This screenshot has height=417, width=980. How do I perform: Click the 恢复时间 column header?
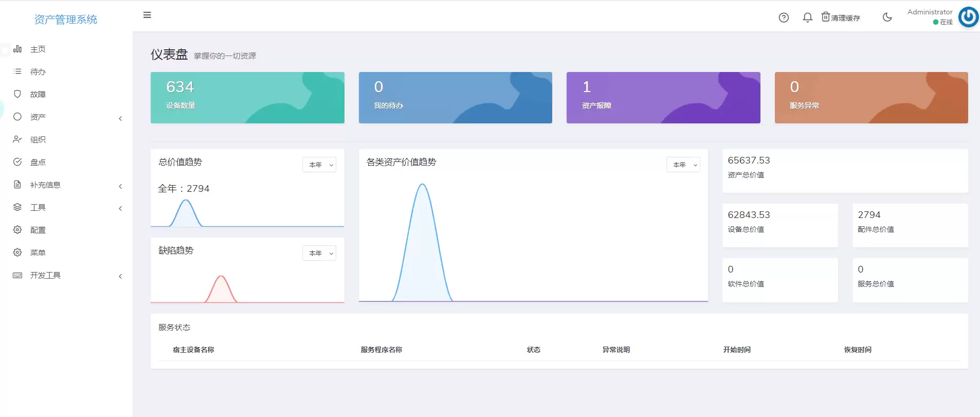click(858, 350)
